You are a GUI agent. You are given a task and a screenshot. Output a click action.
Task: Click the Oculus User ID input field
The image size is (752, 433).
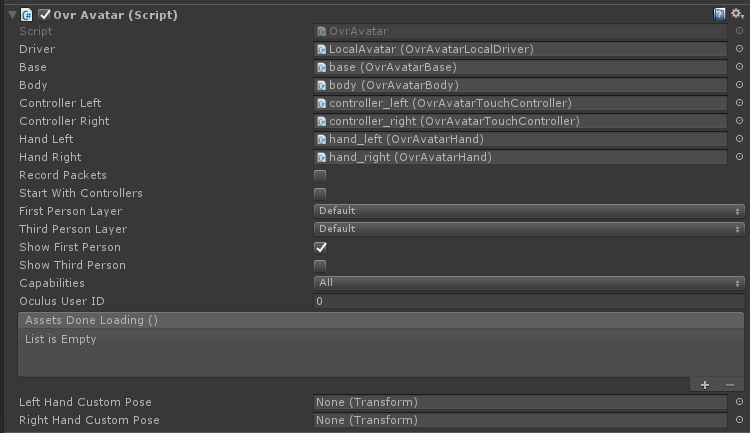tap(529, 301)
